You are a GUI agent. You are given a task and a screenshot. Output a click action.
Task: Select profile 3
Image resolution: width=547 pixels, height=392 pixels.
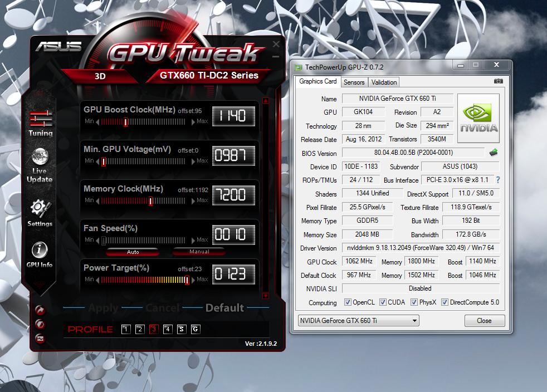pyautogui.click(x=154, y=329)
